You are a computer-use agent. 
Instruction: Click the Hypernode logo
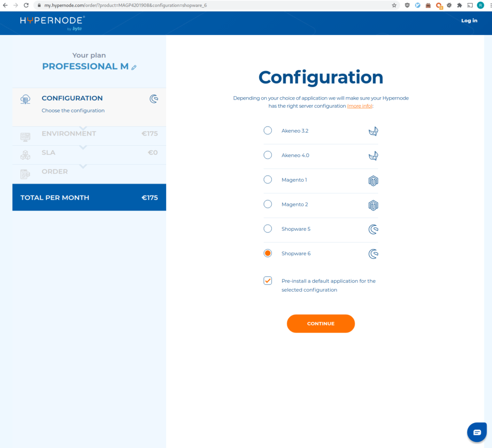(x=52, y=23)
